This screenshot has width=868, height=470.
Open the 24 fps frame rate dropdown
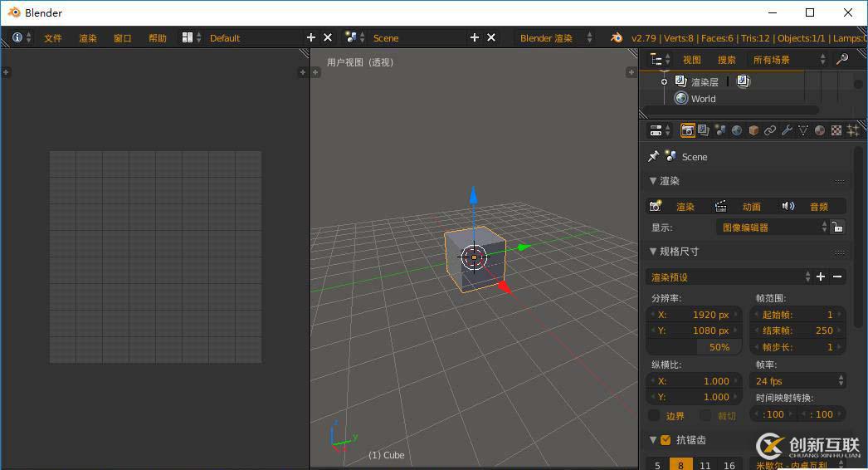click(798, 381)
